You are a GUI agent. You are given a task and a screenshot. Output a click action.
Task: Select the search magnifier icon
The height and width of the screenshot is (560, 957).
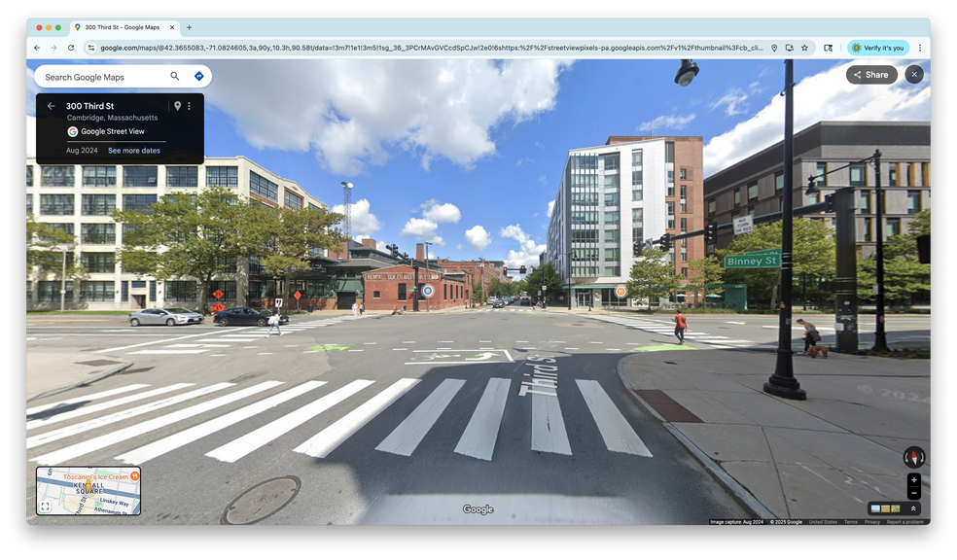pos(175,76)
